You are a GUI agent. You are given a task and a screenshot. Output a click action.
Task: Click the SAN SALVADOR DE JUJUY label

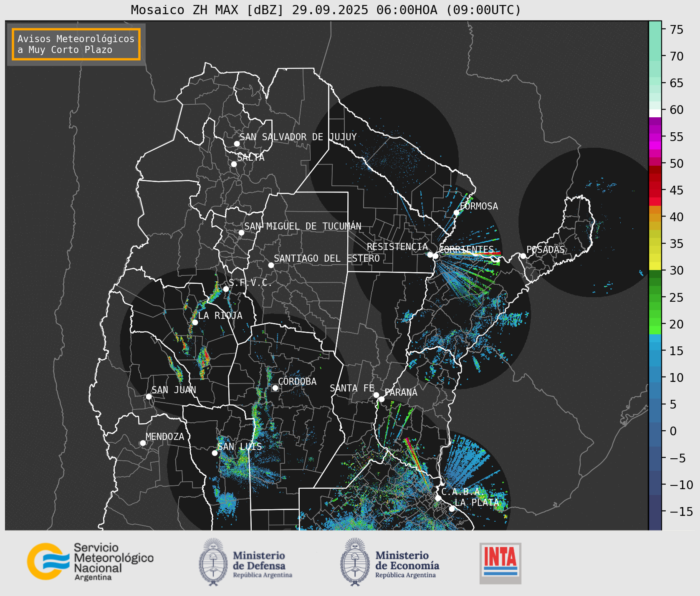[x=298, y=137]
